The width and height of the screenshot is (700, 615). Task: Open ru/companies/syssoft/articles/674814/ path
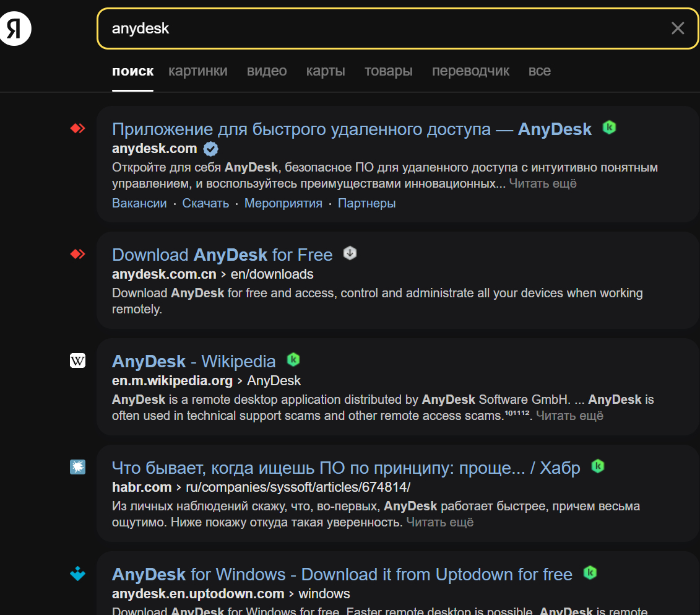pyautogui.click(x=298, y=487)
